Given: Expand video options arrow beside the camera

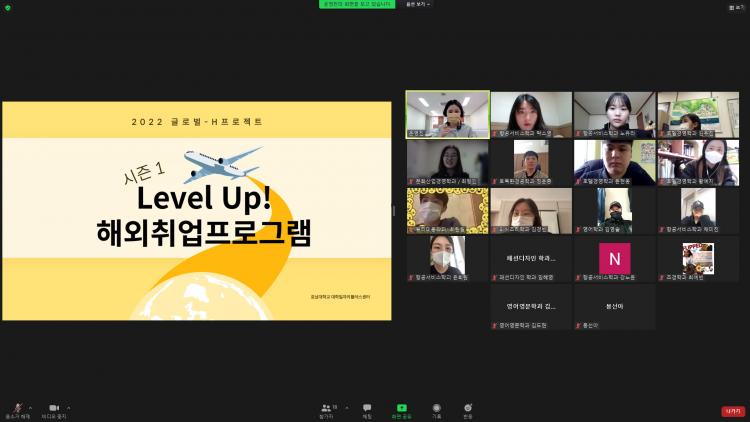Looking at the screenshot, I should point(71,407).
